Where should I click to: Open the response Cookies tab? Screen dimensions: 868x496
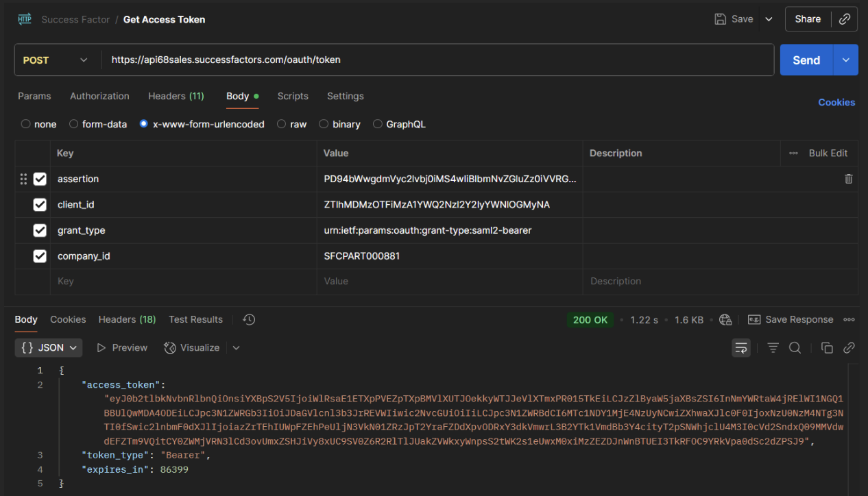[68, 319]
